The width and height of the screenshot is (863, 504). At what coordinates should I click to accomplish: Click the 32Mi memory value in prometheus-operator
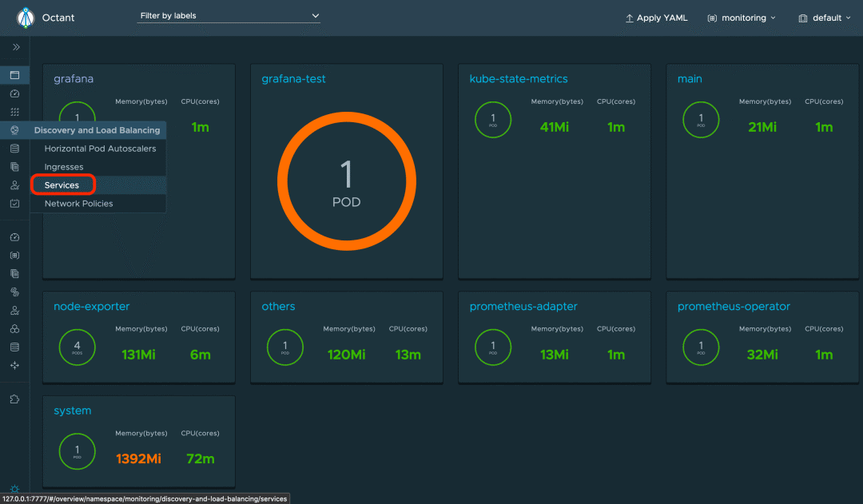pos(762,355)
